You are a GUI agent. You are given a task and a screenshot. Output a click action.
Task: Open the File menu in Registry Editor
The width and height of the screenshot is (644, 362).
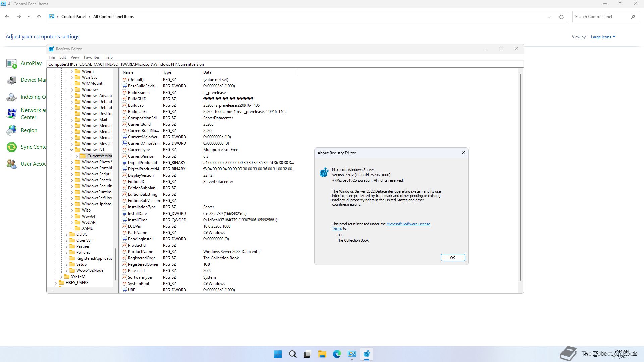pos(52,57)
